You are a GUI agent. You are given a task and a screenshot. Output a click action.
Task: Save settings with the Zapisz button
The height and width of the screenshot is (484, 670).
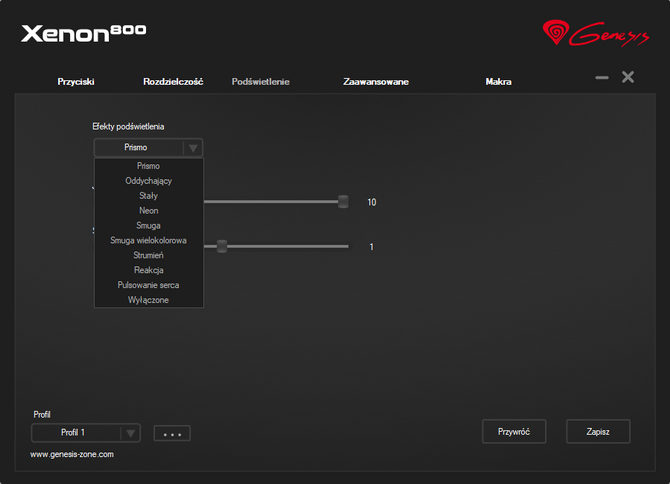[598, 431]
